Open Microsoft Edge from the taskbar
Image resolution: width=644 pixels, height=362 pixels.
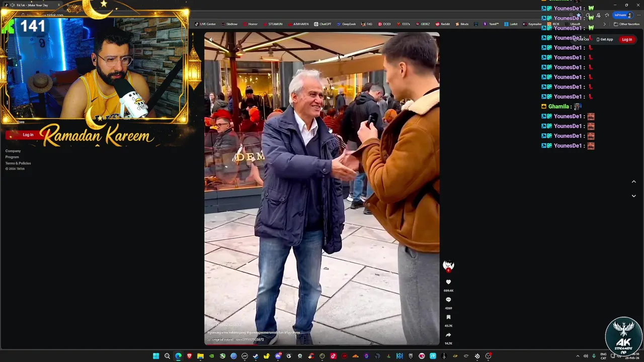(178, 356)
